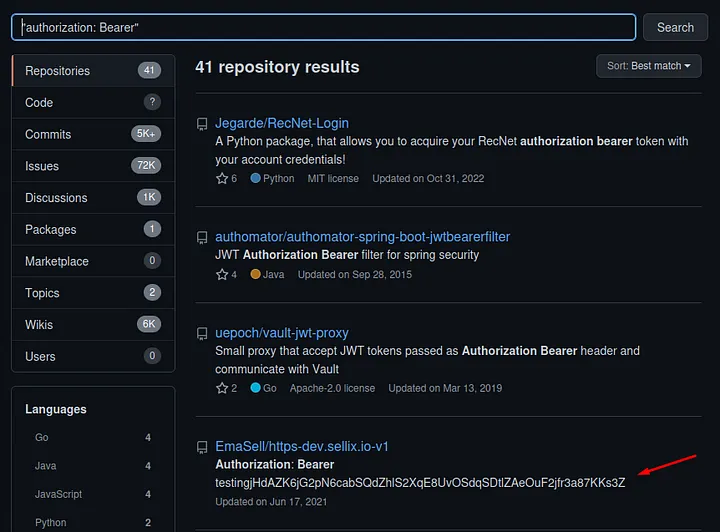The width and height of the screenshot is (720, 532).
Task: Click the Java language dot on authomator
Action: 255,274
